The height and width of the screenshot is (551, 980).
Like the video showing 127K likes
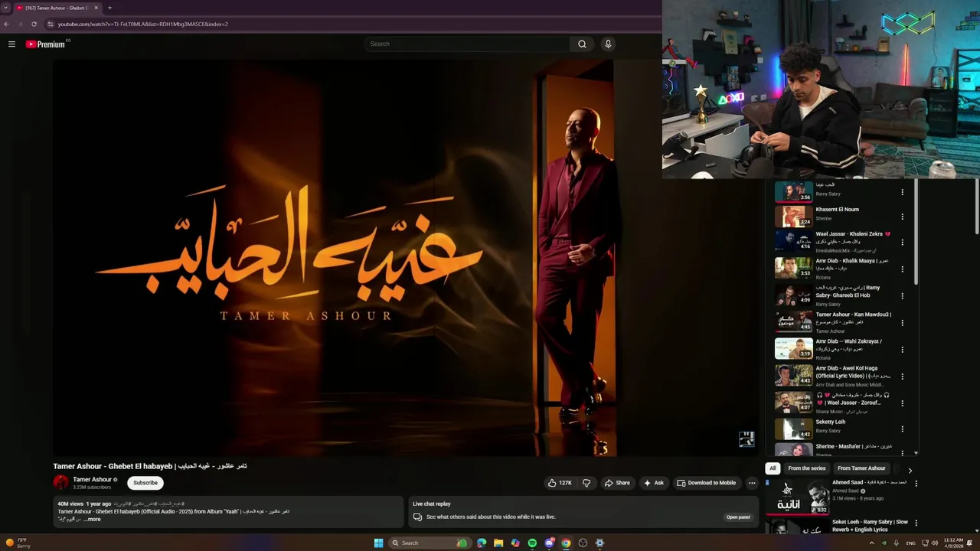(560, 483)
